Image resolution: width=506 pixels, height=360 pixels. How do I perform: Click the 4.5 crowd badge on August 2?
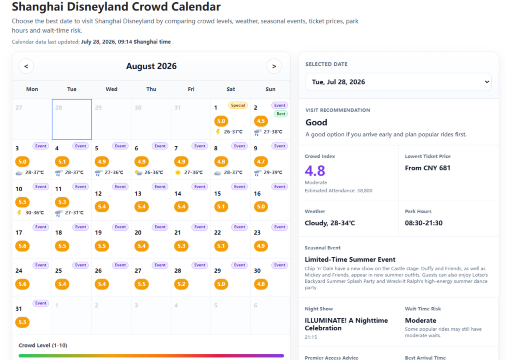pyautogui.click(x=261, y=121)
